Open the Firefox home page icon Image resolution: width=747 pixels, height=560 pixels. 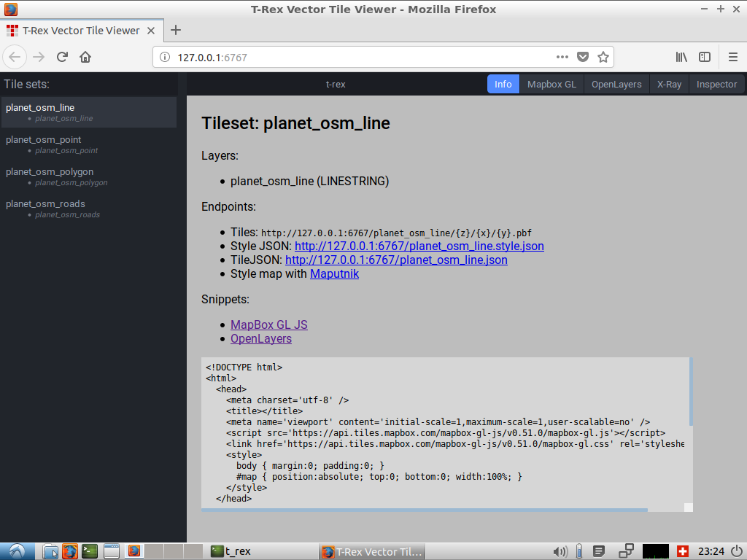(x=85, y=57)
